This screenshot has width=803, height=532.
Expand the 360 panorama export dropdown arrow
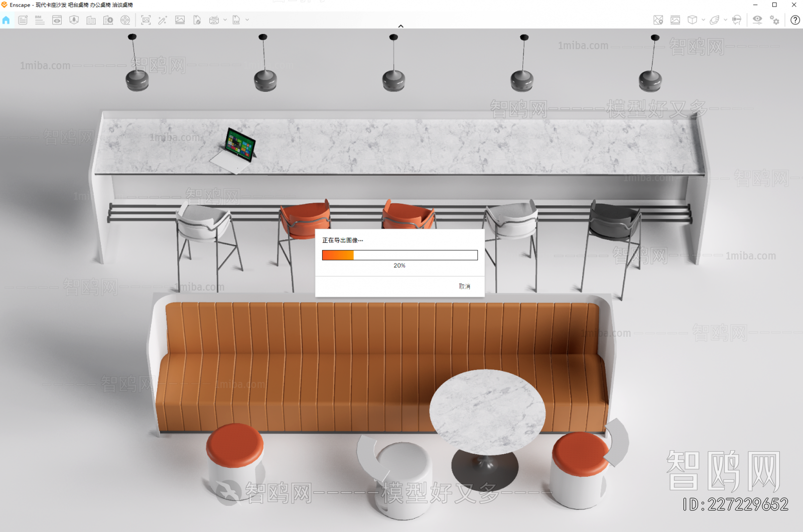tap(225, 20)
